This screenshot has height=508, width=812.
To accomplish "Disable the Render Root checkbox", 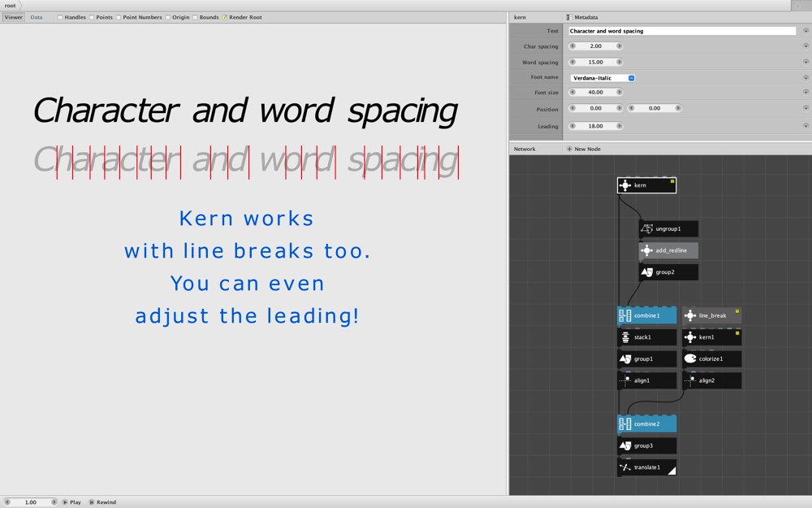I will pos(225,17).
